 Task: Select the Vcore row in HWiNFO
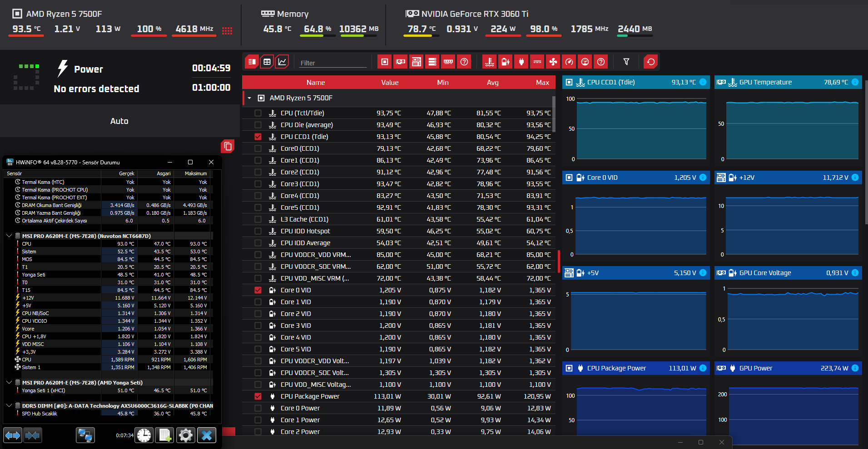108,329
